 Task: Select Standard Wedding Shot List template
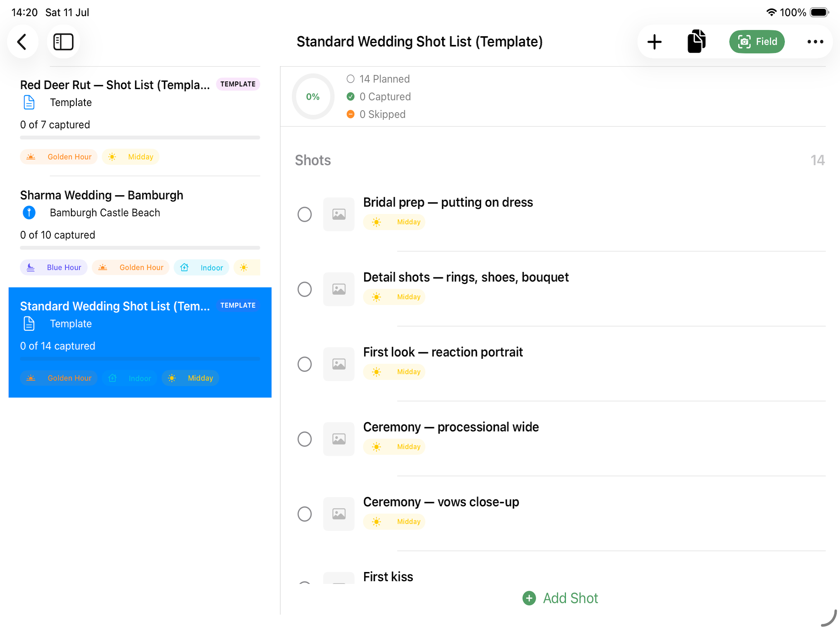pyautogui.click(x=140, y=342)
